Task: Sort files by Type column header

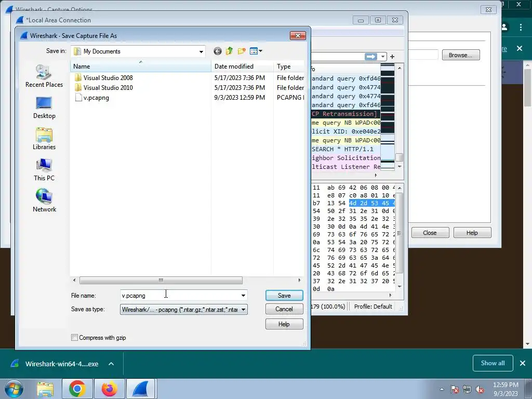Action: (x=289, y=66)
